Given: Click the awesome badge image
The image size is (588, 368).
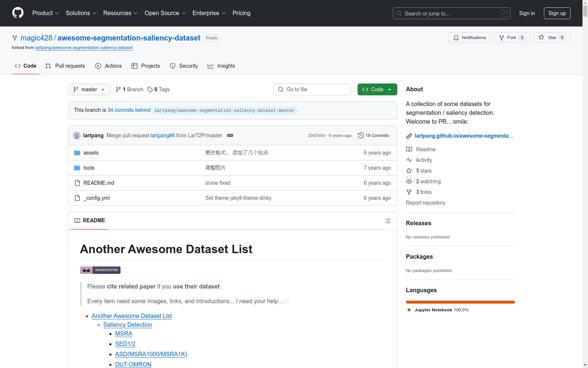Looking at the screenshot, I should point(100,270).
